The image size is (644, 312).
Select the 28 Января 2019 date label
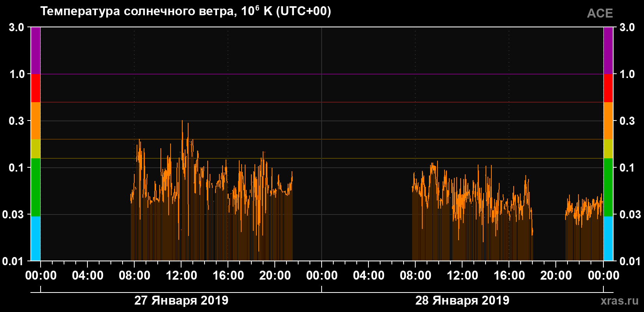click(462, 300)
